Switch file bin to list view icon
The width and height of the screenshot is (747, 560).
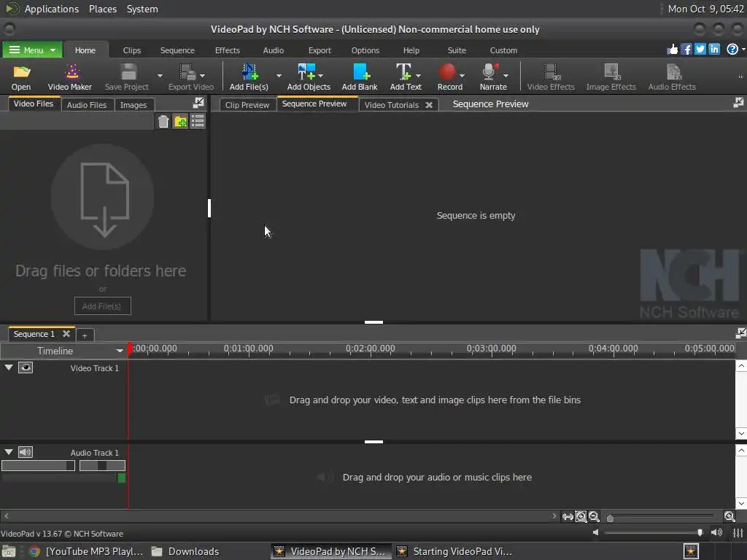(x=197, y=121)
